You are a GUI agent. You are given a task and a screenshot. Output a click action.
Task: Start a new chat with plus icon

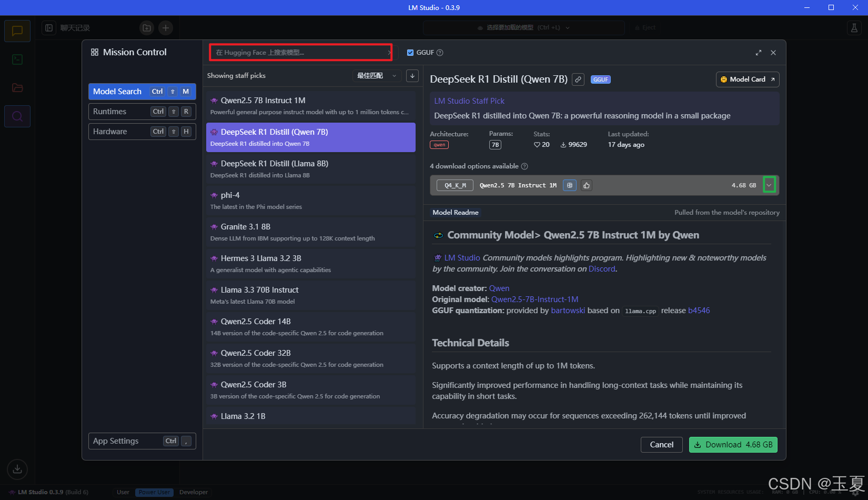click(166, 28)
